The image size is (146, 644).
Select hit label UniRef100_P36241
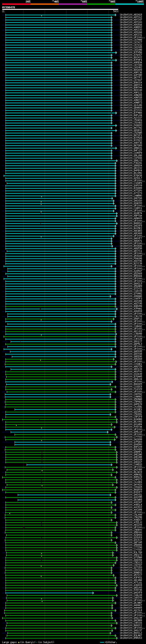coord(131,163)
